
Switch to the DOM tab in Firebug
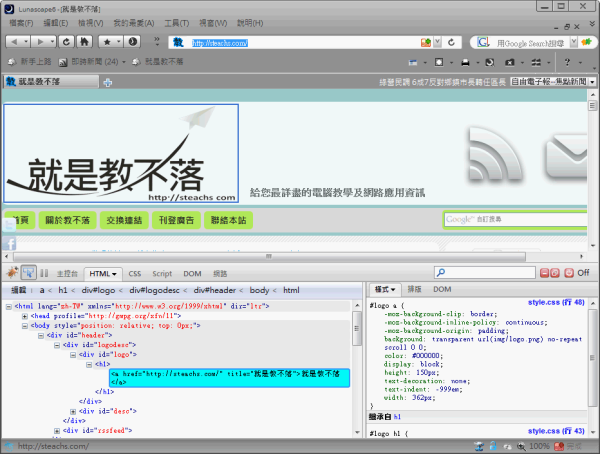191,273
